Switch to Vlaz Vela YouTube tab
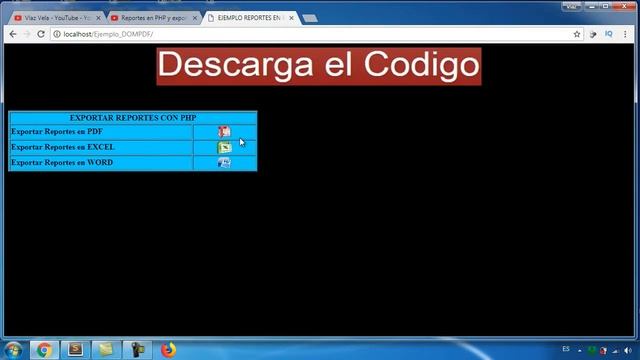Viewport: 640px width, 360px height. [x=57, y=18]
